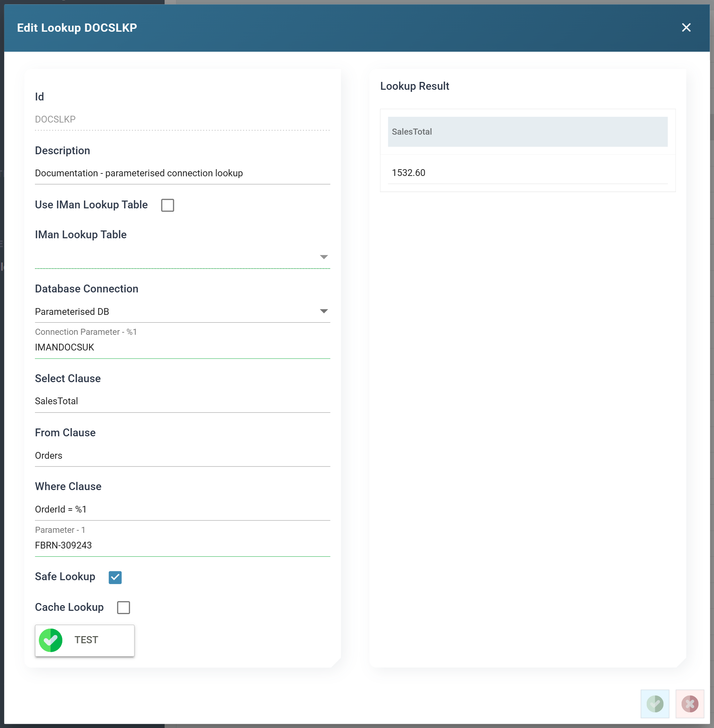This screenshot has width=714, height=728.
Task: Click the red cancel X icon
Action: (690, 704)
